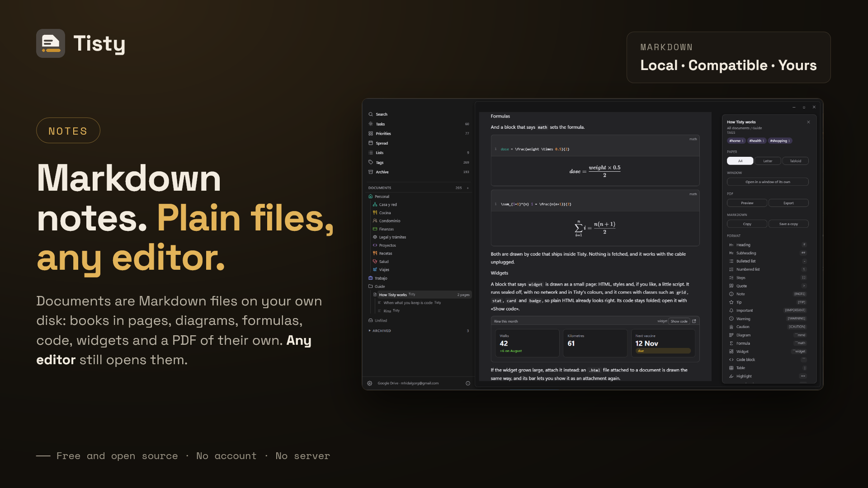The height and width of the screenshot is (488, 868).
Task: Insert a Warning callout
Action: click(731, 319)
